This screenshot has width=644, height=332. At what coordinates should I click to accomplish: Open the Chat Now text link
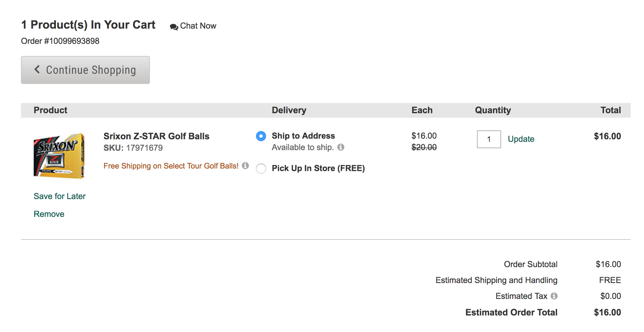[x=198, y=26]
